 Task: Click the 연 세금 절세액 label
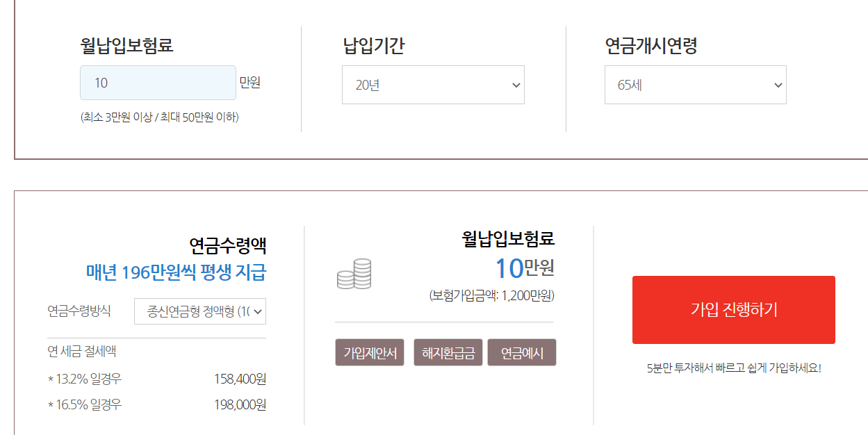click(x=81, y=351)
